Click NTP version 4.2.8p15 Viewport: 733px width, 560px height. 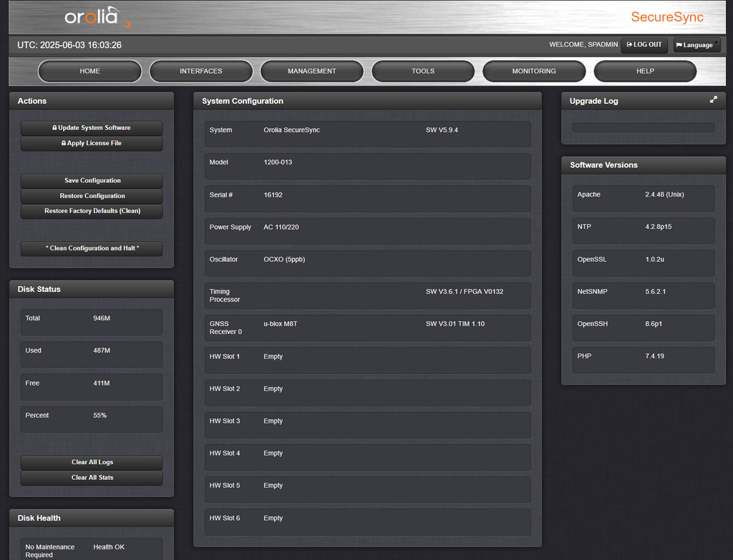(x=659, y=227)
